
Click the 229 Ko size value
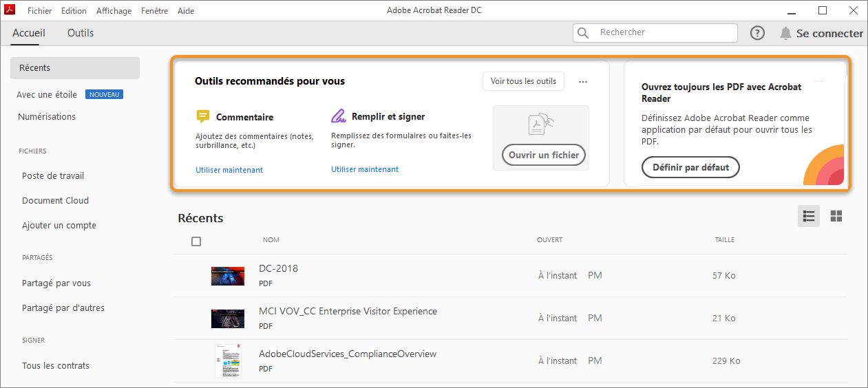726,360
